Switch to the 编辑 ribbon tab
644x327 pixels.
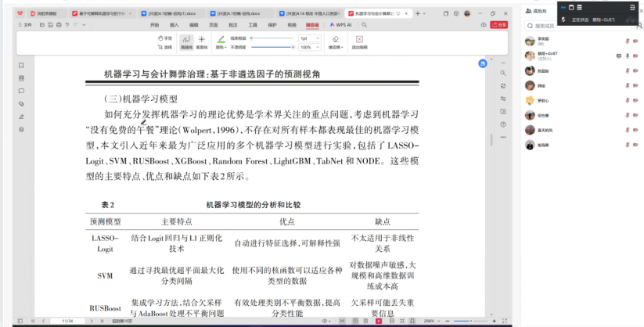coord(194,25)
